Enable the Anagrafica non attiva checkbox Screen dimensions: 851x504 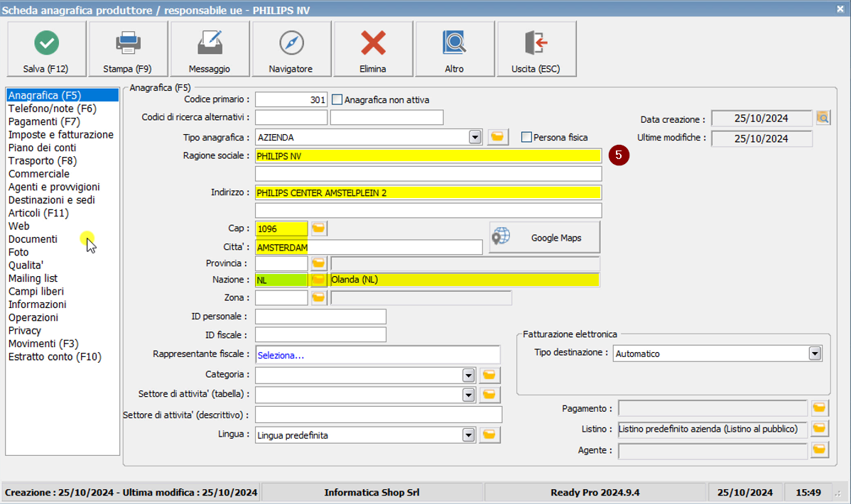tap(337, 100)
